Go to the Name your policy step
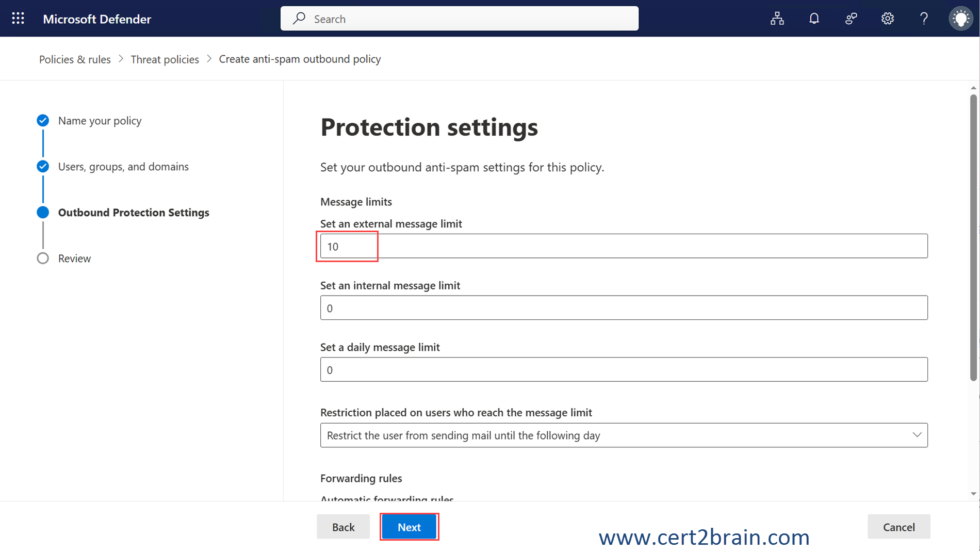The height and width of the screenshot is (551, 980). (100, 121)
